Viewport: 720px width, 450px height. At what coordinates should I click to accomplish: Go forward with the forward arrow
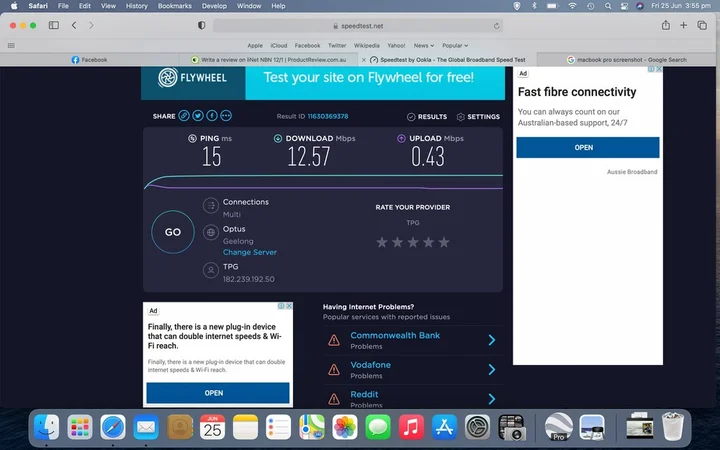tap(91, 25)
